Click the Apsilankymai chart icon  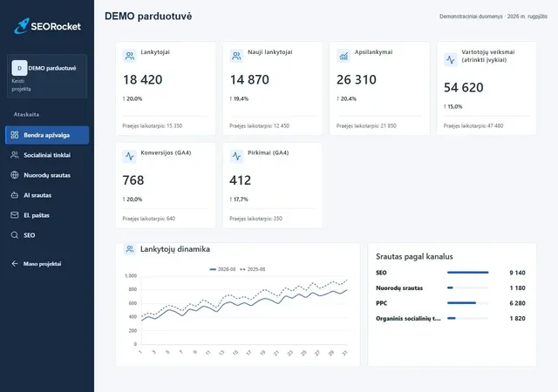pyautogui.click(x=344, y=56)
